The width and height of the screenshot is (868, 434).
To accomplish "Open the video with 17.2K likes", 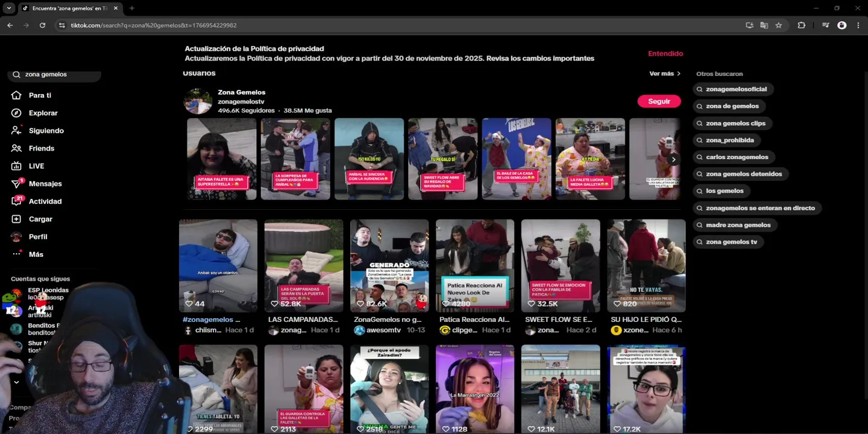I will tap(646, 389).
